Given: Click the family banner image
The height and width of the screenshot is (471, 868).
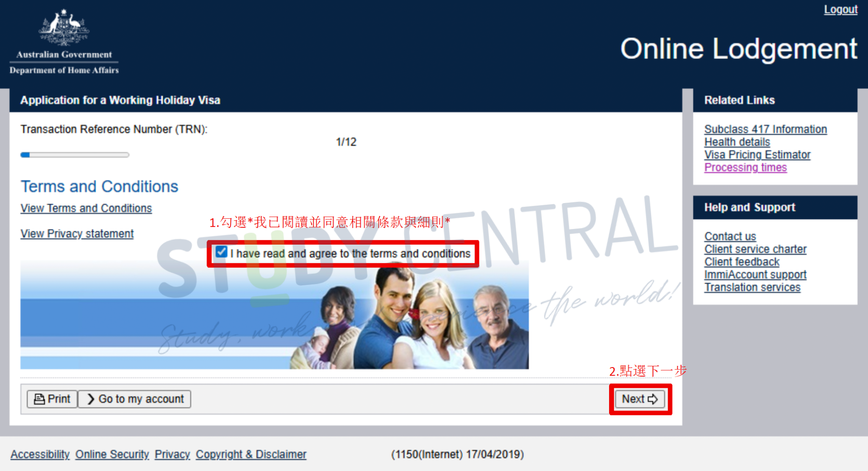Looking at the screenshot, I should point(275,315).
